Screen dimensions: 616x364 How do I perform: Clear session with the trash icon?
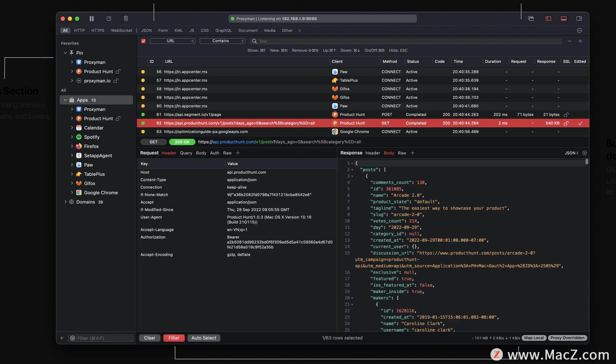[126, 18]
